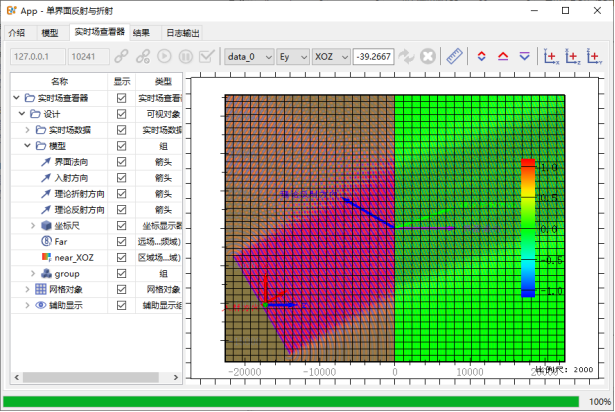Viewport: 615px width, 412px height.
Task: Click the 理论反射方向 arrow icon
Action: point(46,210)
